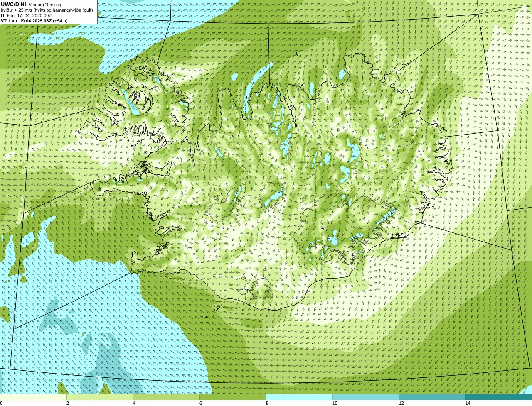Click the scale label 2
Screen dimensions: 532x406
tap(67, 403)
